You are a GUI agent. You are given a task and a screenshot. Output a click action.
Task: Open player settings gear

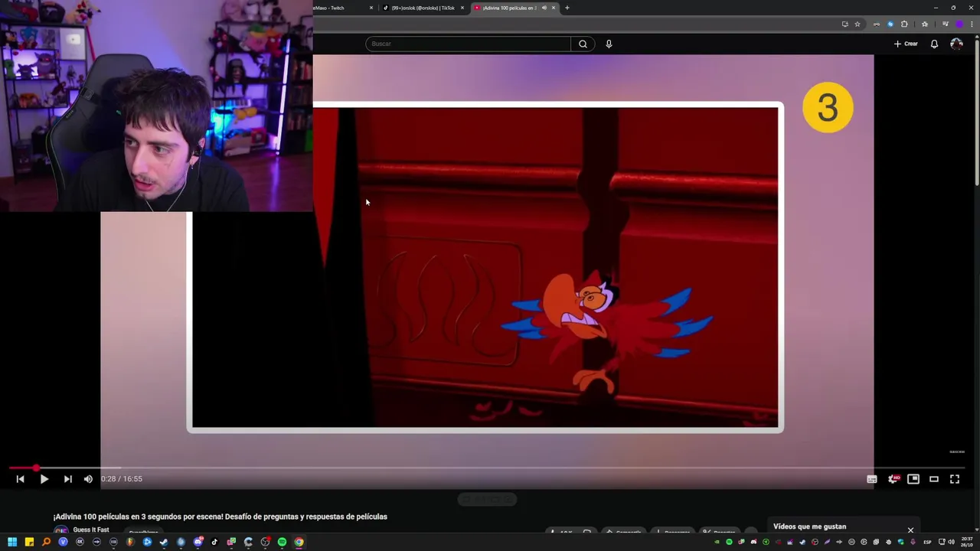point(893,479)
